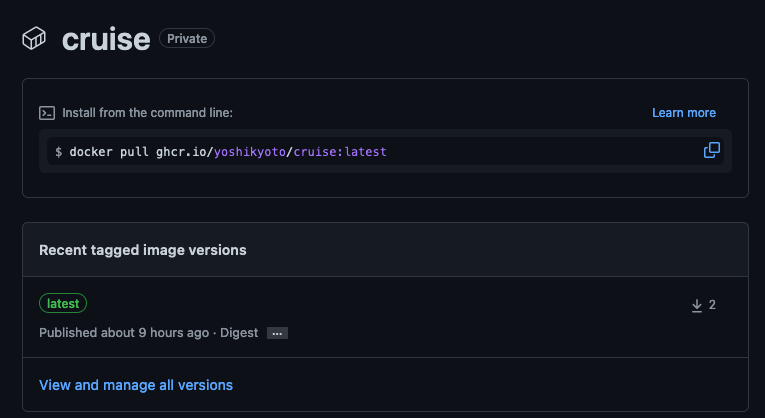Click the Private visibility badge
This screenshot has height=418, width=765.
[x=187, y=39]
